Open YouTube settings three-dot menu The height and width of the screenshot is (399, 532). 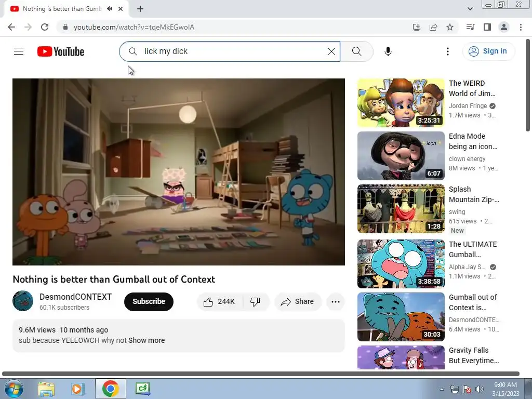tap(447, 51)
